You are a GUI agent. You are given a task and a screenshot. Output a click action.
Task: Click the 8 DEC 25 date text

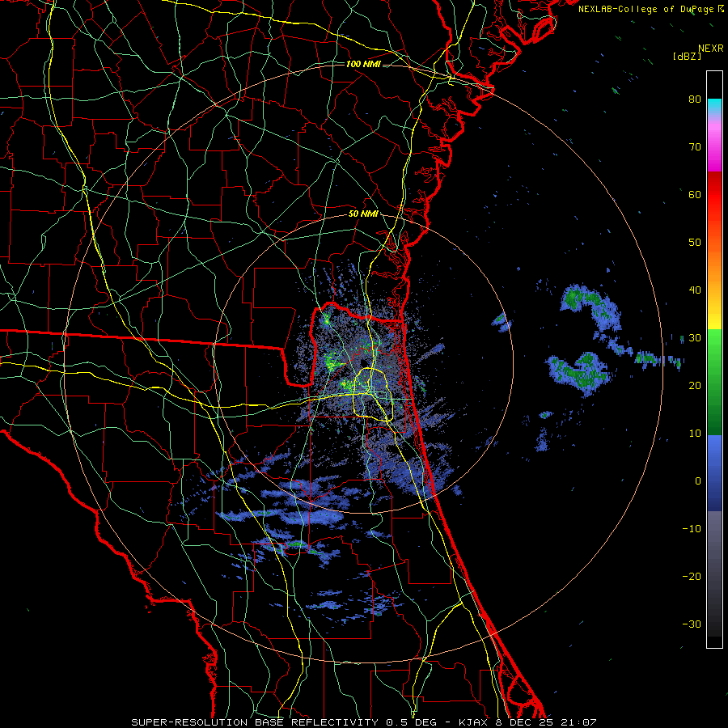pyautogui.click(x=525, y=722)
